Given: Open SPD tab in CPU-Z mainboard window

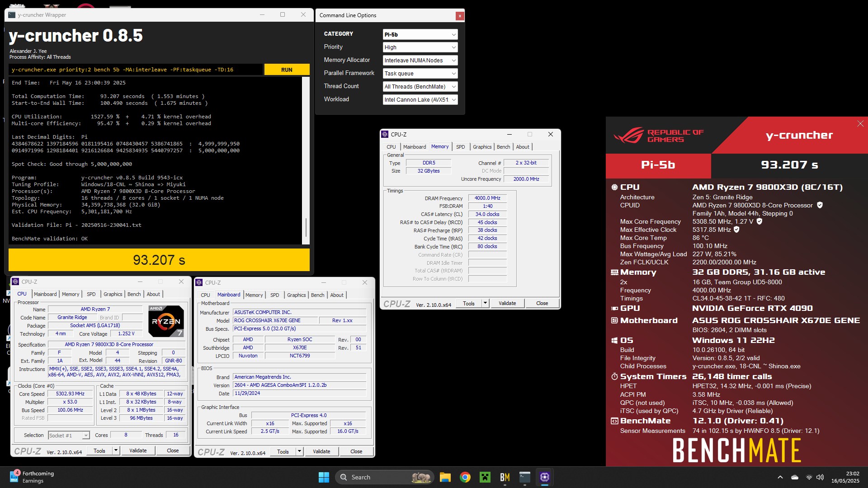Looking at the screenshot, I should pyautogui.click(x=274, y=295).
